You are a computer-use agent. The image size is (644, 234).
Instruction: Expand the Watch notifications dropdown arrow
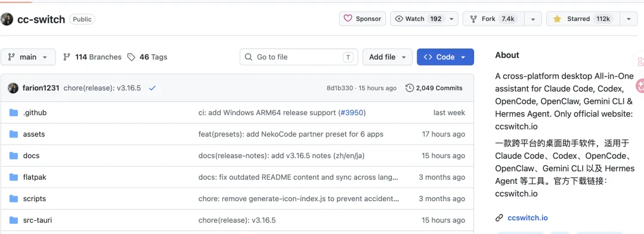pyautogui.click(x=452, y=19)
